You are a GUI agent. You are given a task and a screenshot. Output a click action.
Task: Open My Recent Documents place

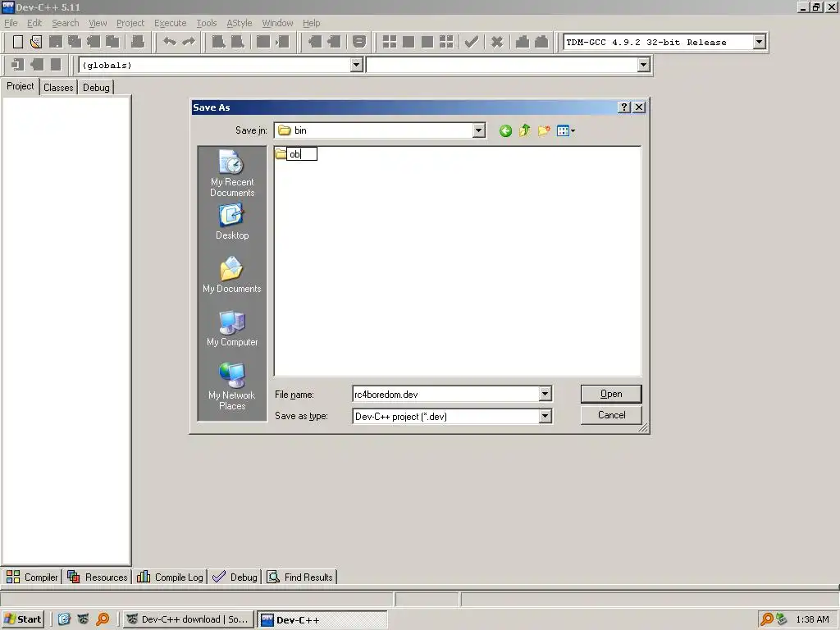coord(232,173)
